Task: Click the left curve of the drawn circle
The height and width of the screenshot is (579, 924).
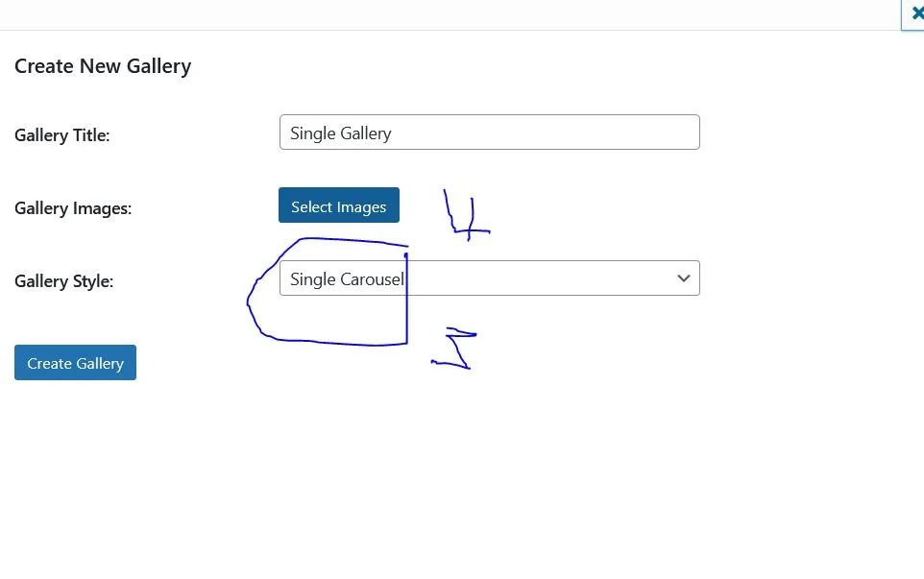Action: tap(249, 302)
